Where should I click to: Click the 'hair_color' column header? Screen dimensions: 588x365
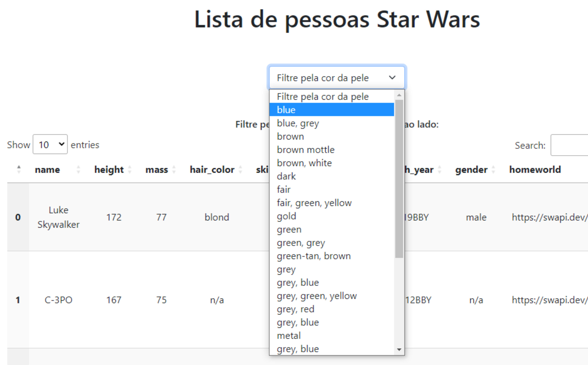point(212,170)
